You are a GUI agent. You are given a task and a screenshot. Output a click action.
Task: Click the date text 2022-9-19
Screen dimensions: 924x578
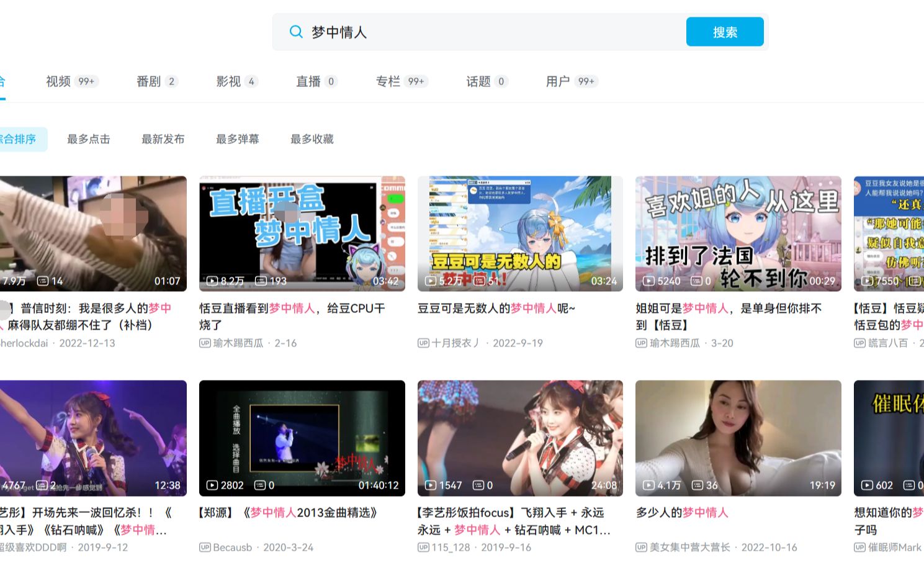click(x=518, y=343)
